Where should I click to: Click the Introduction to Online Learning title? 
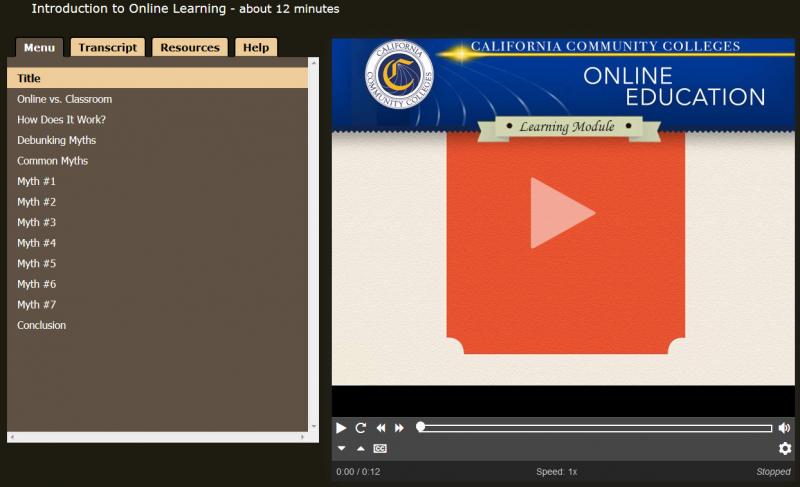(x=185, y=9)
